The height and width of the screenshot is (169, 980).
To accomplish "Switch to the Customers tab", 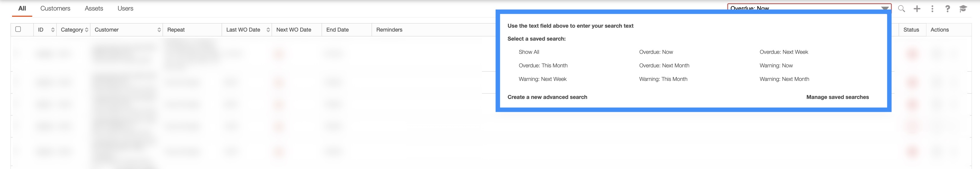I will click(55, 8).
